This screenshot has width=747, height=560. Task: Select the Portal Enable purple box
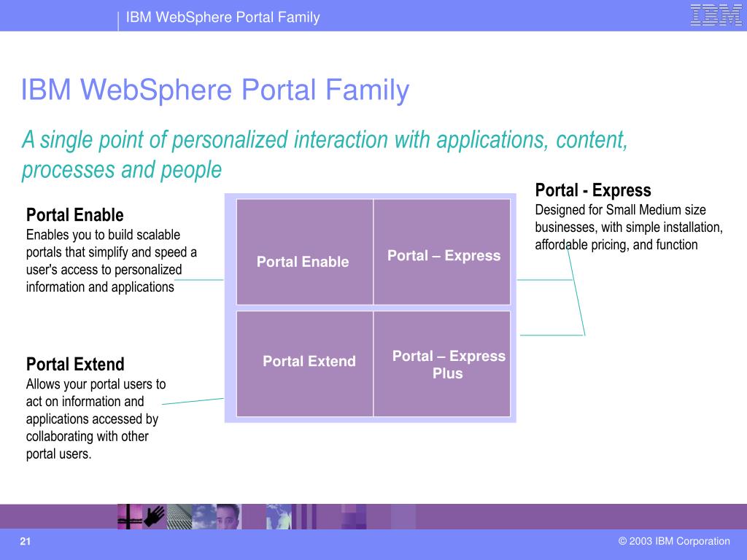coord(305,252)
